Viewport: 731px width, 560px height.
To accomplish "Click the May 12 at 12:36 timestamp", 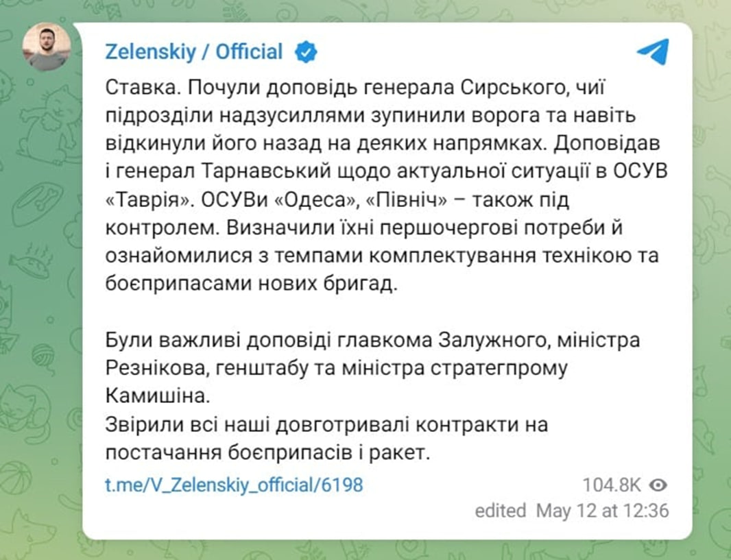I will (x=602, y=511).
